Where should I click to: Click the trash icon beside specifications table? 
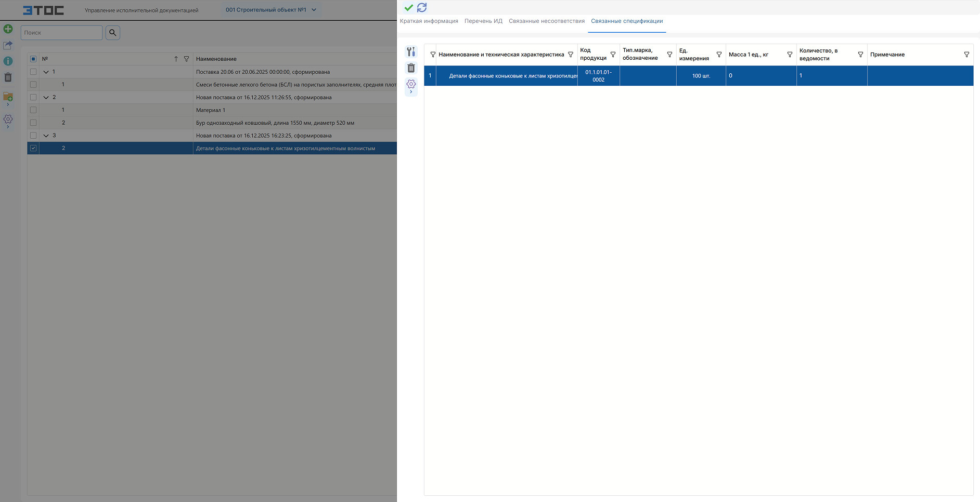coord(411,68)
